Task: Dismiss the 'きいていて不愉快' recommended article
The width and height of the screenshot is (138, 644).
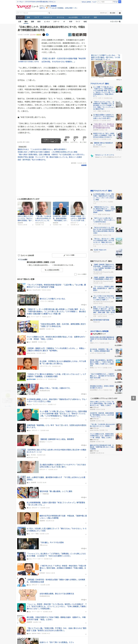Action: point(86,291)
